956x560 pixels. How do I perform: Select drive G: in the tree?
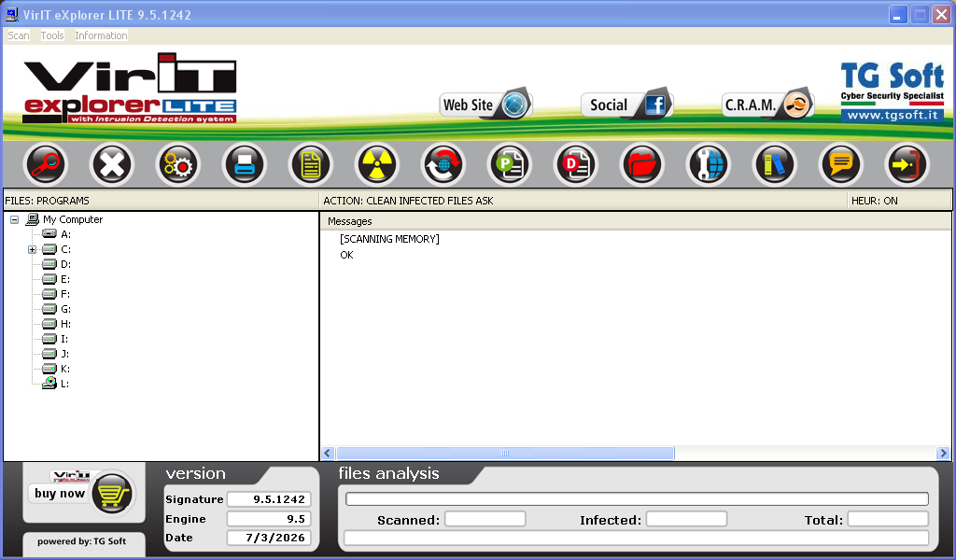[66, 309]
